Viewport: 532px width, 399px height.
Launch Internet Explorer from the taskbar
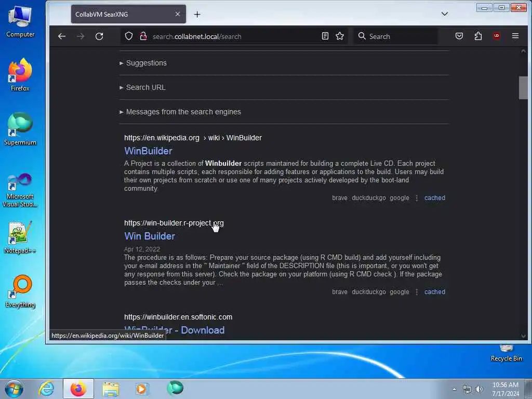tap(46, 389)
